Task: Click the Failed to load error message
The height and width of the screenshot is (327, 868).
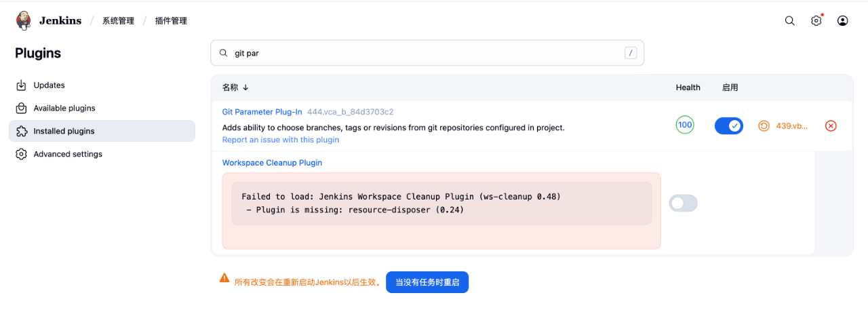Action: point(401,197)
